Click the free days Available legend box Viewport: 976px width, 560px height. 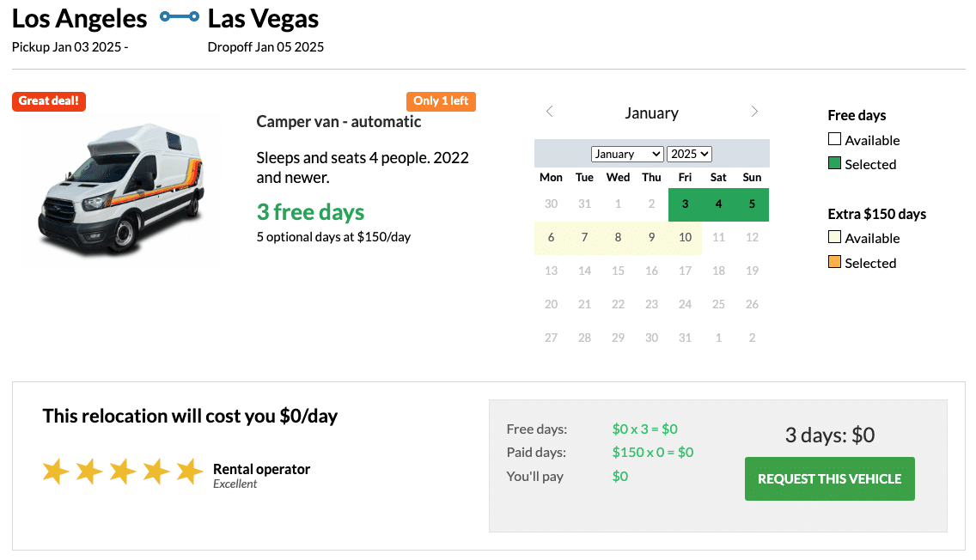click(834, 139)
